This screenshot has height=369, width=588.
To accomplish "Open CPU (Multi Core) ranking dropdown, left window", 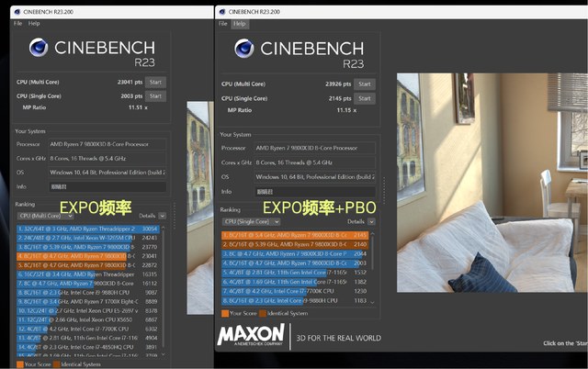I will (45, 216).
